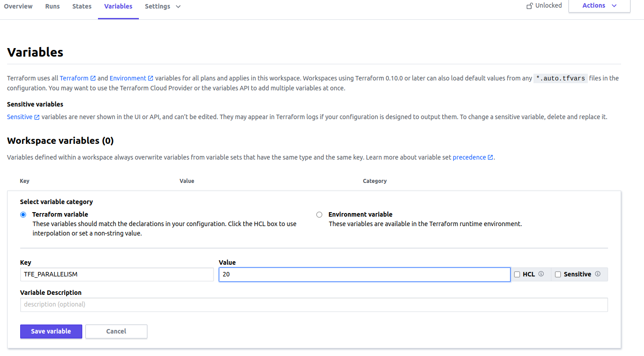The width and height of the screenshot is (644, 356).
Task: Click the external link icon beside Sensitive
Action: click(x=38, y=116)
